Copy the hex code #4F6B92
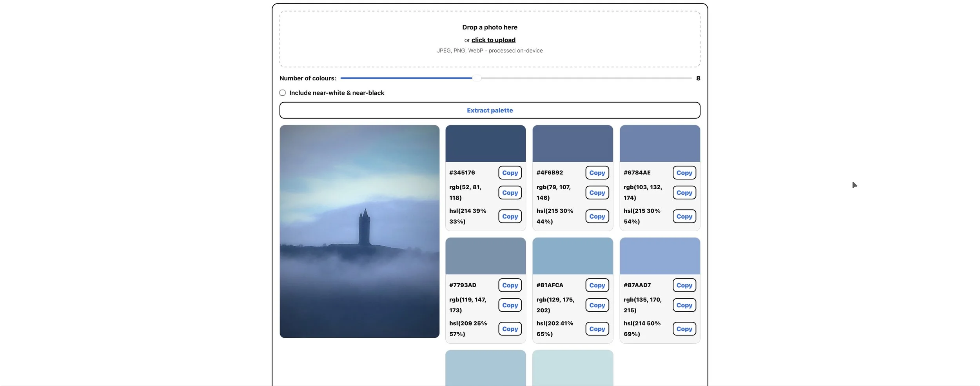 click(x=597, y=173)
